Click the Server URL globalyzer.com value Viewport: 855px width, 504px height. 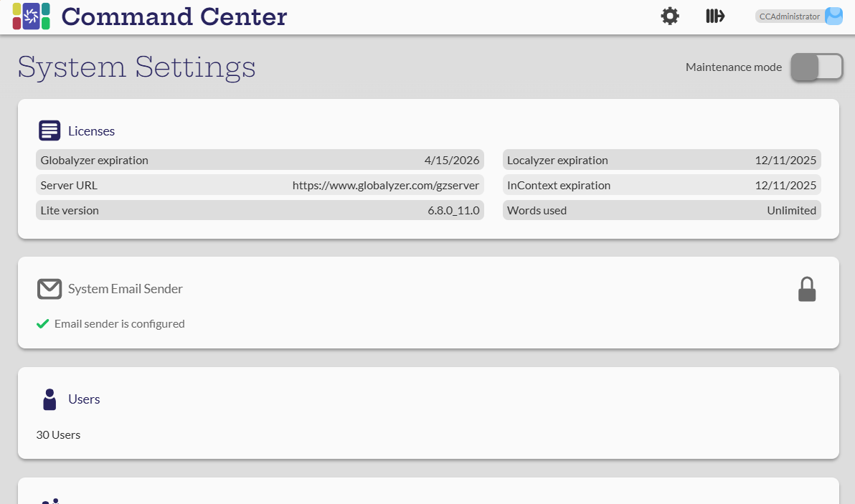(x=386, y=185)
